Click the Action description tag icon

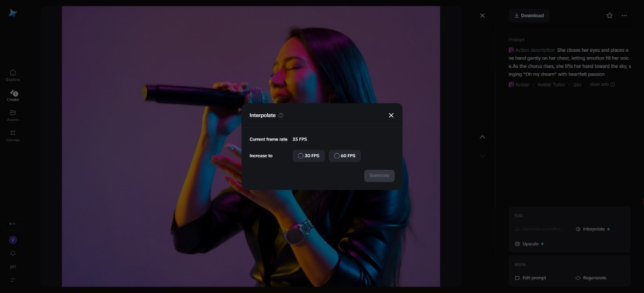pos(512,50)
